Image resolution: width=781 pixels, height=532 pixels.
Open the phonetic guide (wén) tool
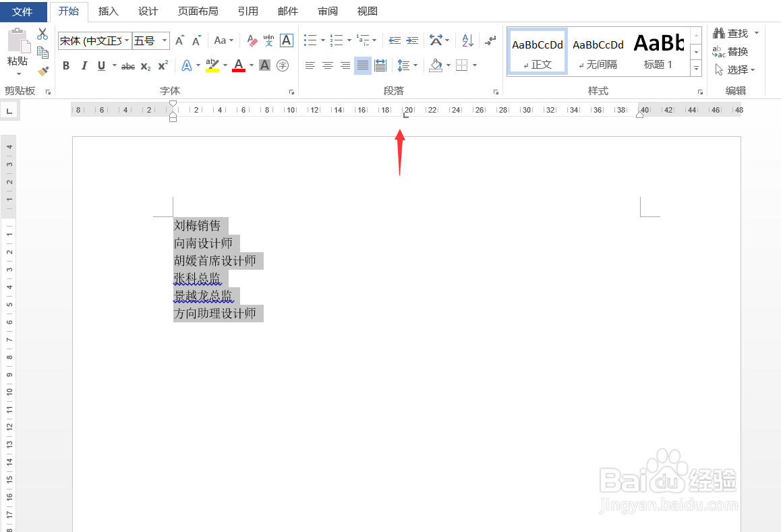[x=269, y=40]
